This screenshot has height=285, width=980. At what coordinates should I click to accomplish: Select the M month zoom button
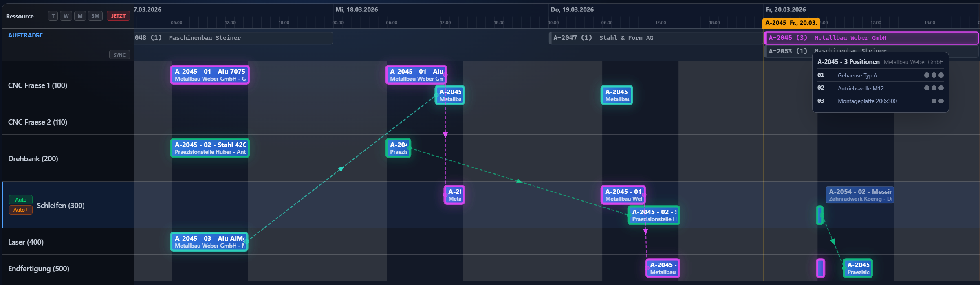[80, 16]
